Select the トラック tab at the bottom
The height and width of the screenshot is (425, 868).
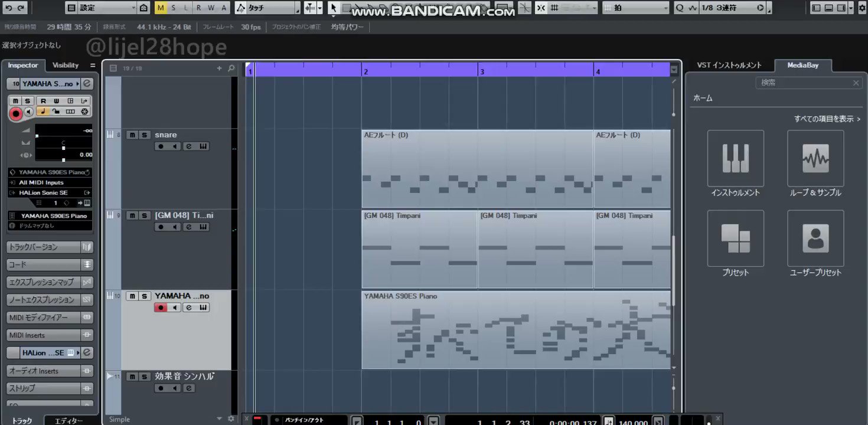tap(22, 421)
